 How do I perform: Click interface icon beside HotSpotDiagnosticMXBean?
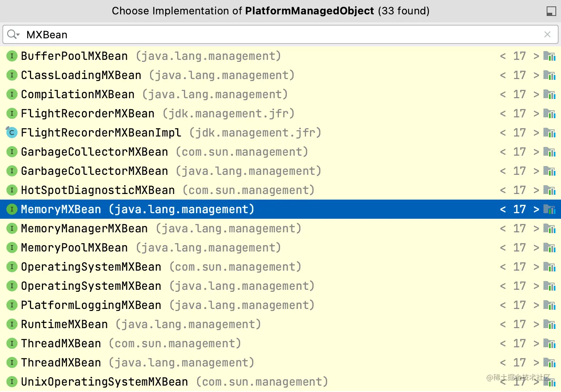coord(12,190)
